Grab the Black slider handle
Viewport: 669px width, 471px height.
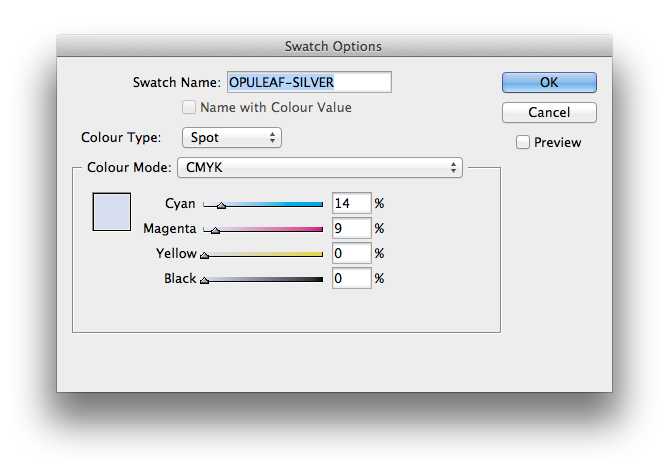tap(205, 281)
